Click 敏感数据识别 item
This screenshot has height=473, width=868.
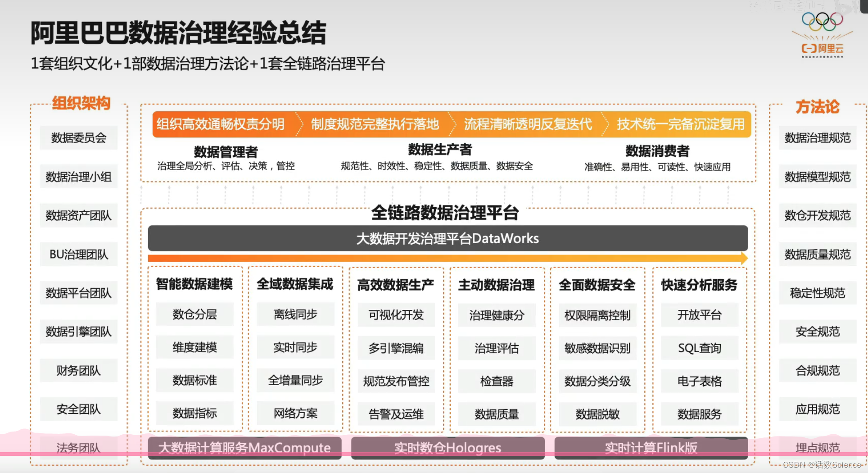tap(598, 348)
